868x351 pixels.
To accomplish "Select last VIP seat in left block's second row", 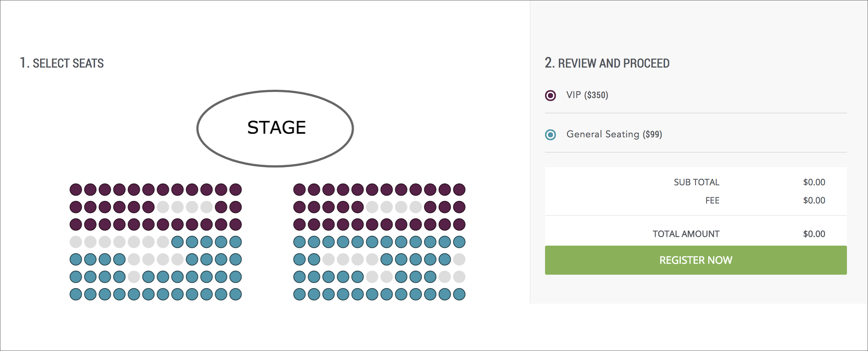I will pyautogui.click(x=236, y=207).
